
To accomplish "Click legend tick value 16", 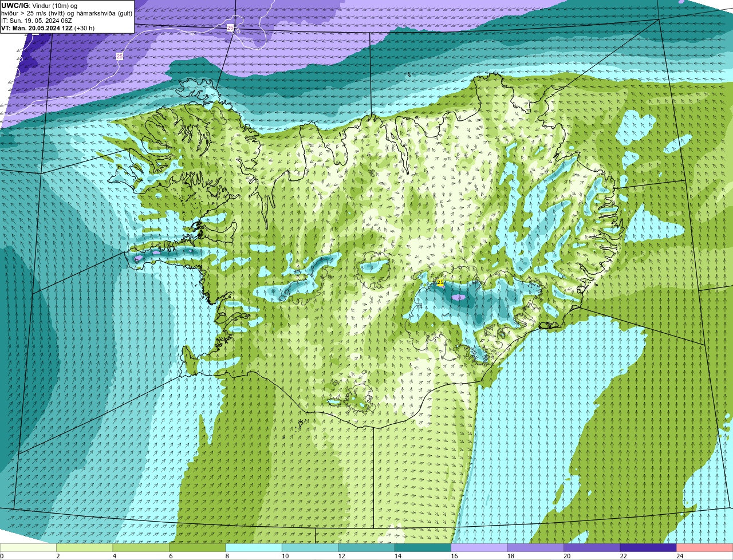I will (x=454, y=556).
